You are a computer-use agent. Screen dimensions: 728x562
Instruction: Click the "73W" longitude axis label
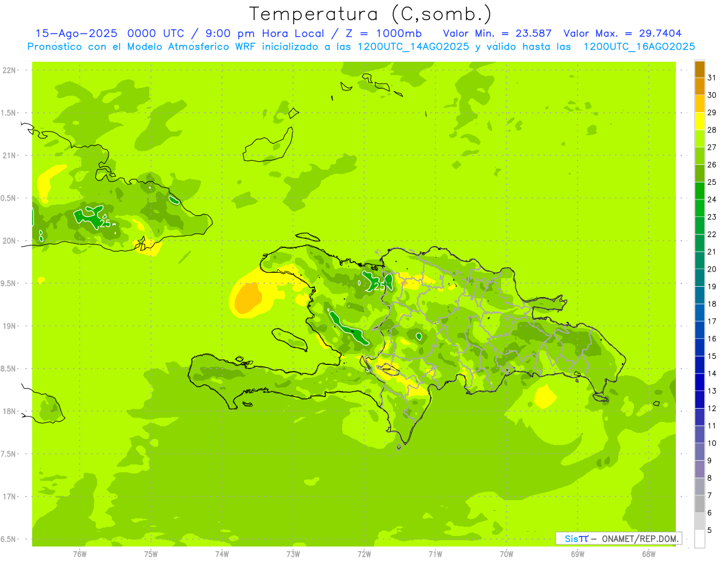[293, 554]
